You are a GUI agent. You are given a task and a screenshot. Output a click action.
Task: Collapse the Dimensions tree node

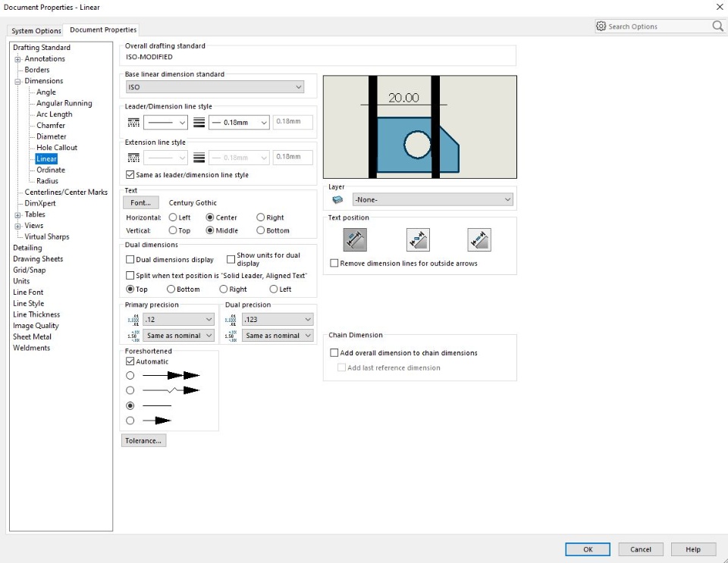coord(17,82)
